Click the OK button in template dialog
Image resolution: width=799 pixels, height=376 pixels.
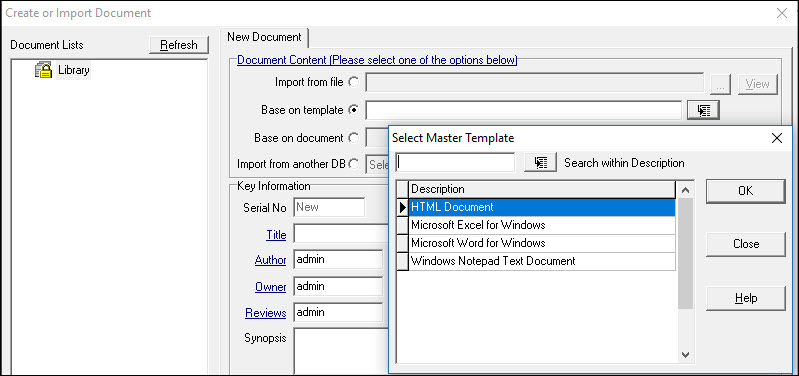tap(745, 191)
